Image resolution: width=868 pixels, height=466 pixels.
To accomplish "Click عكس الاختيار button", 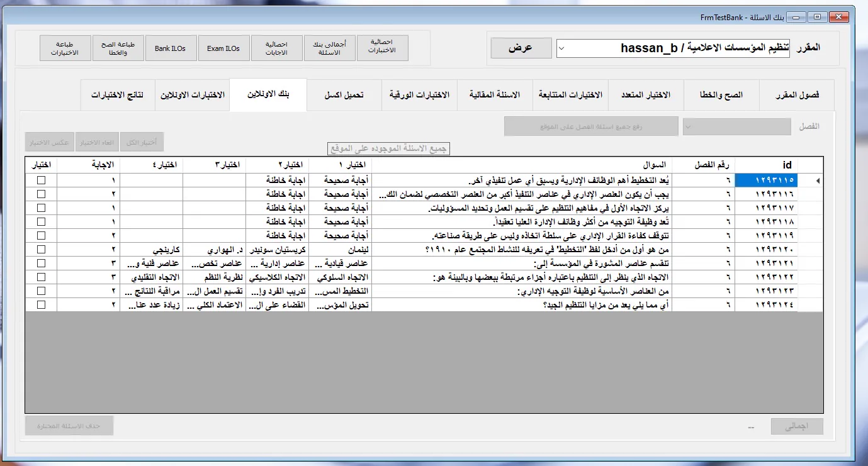I will click(50, 142).
